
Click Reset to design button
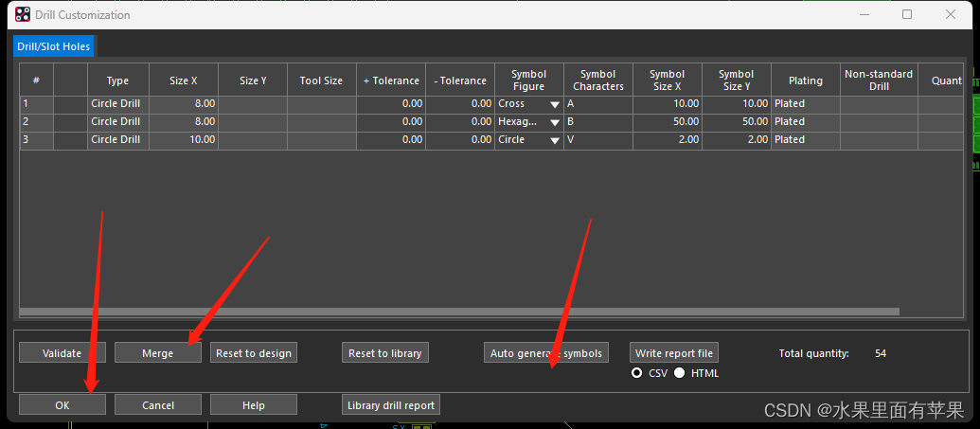[254, 353]
